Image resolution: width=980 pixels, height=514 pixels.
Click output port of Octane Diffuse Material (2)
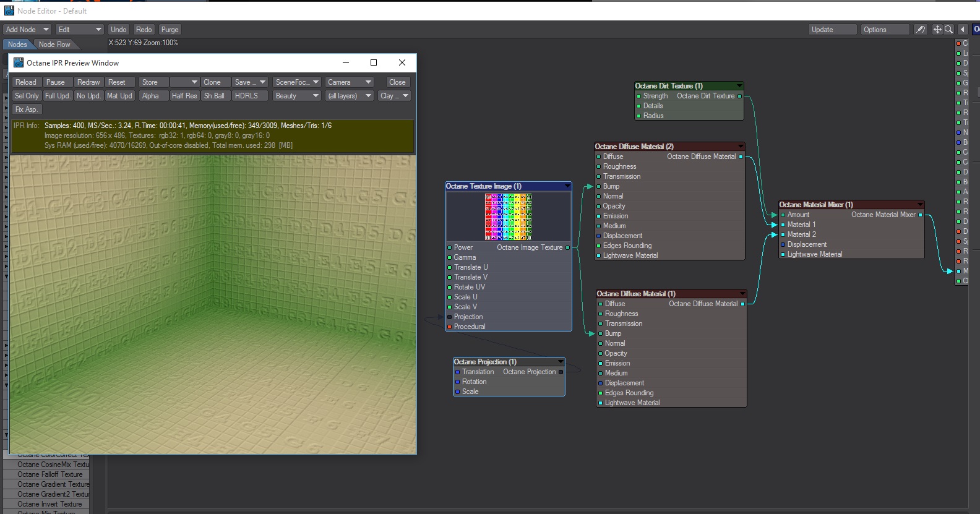[x=741, y=156]
